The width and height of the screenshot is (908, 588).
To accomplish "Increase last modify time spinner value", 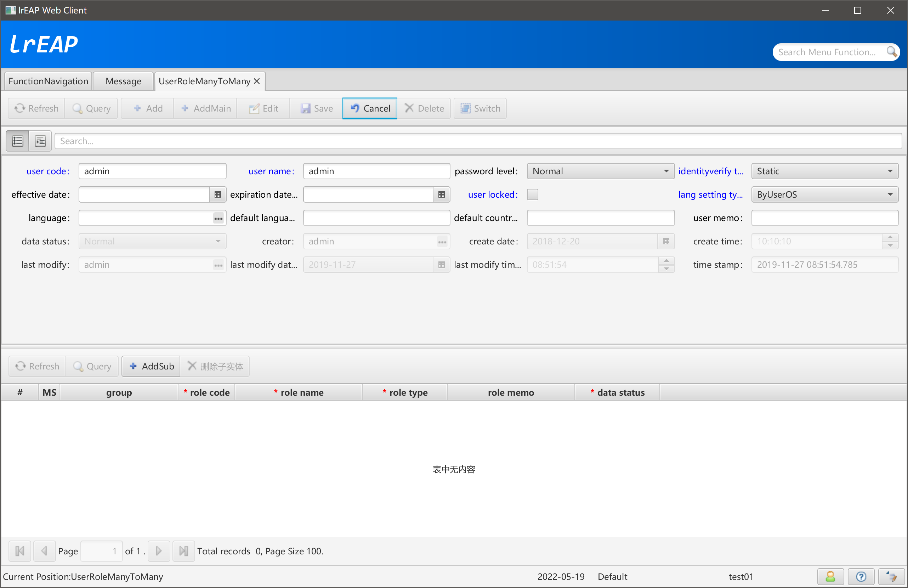I will pyautogui.click(x=666, y=261).
